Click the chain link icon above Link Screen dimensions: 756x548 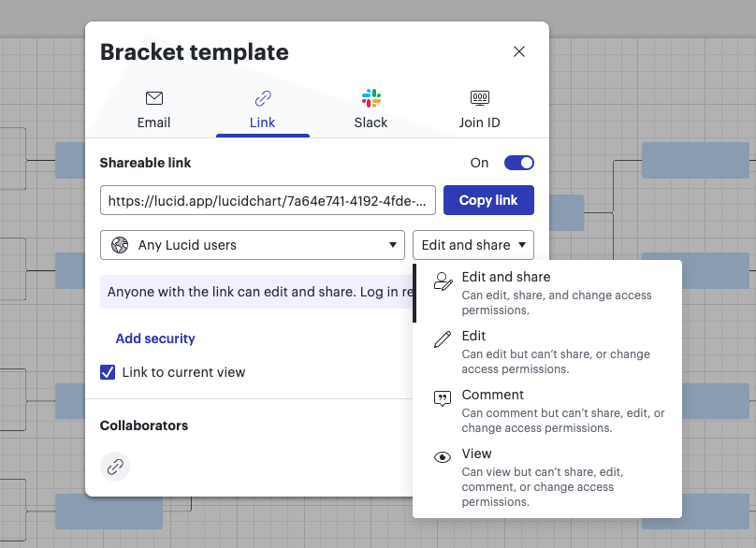263,98
